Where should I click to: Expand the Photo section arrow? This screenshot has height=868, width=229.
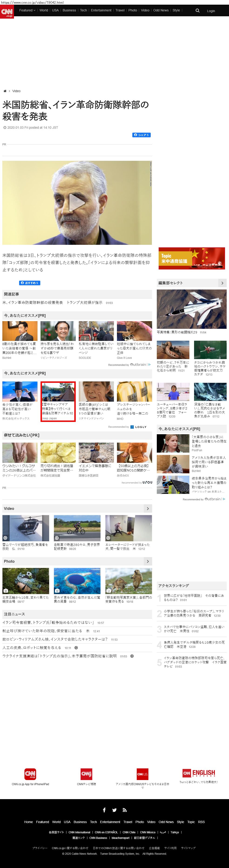pos(147,561)
